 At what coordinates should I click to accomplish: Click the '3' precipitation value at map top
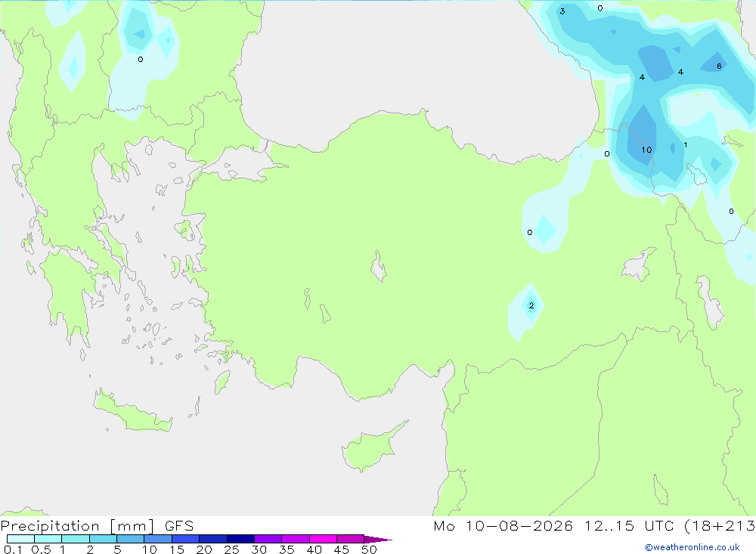click(x=562, y=11)
